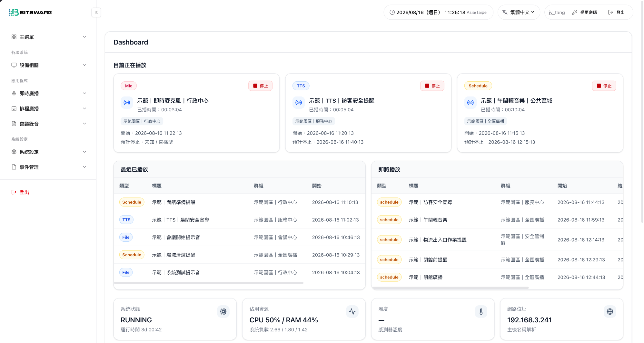Expand the 系統設定 chevron
The height and width of the screenshot is (343, 644).
coord(84,152)
